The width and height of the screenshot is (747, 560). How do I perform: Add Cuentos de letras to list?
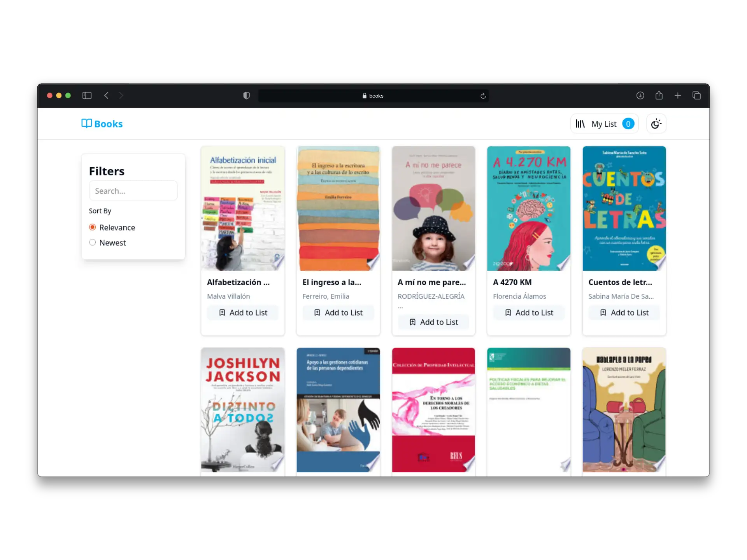coord(624,313)
